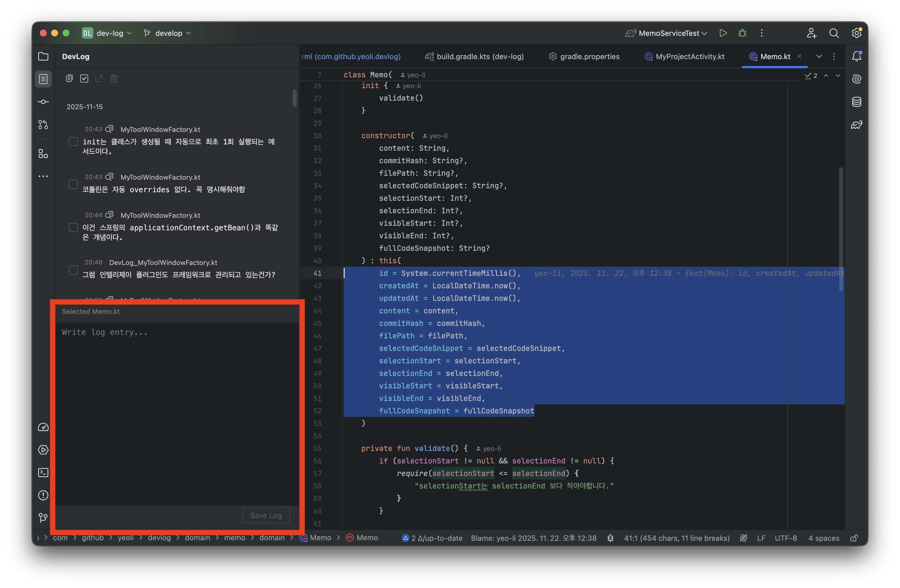
Task: Open the Database tool window
Action: (x=856, y=102)
